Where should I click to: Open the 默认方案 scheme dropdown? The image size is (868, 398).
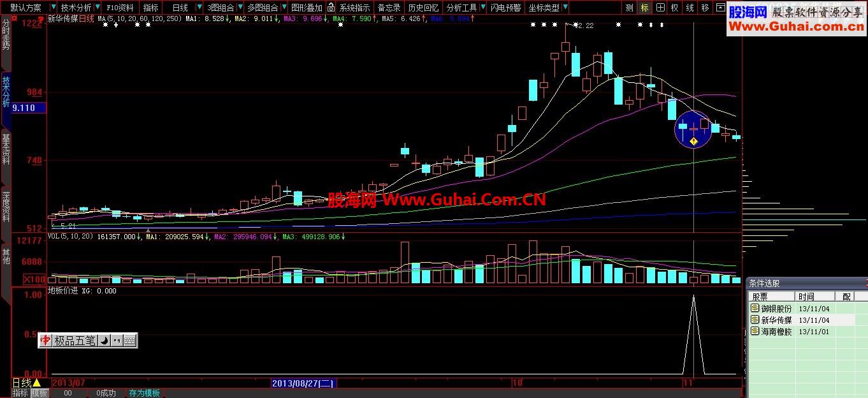29,8
